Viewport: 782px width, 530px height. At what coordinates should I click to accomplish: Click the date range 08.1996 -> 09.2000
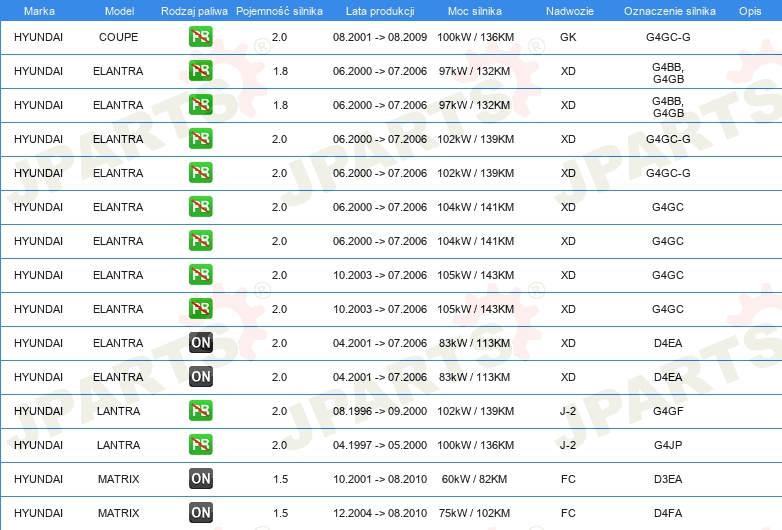[x=380, y=411]
